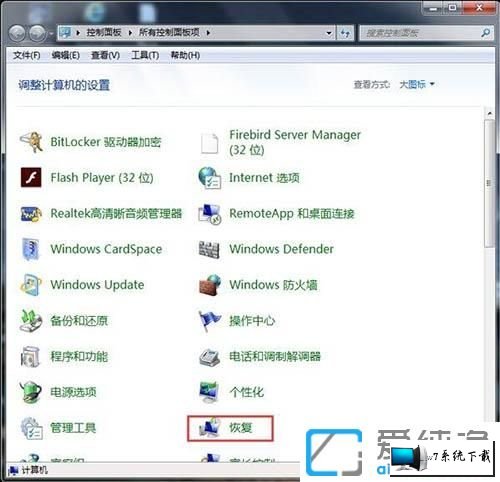Open the Windows Defender icon

[x=209, y=249]
